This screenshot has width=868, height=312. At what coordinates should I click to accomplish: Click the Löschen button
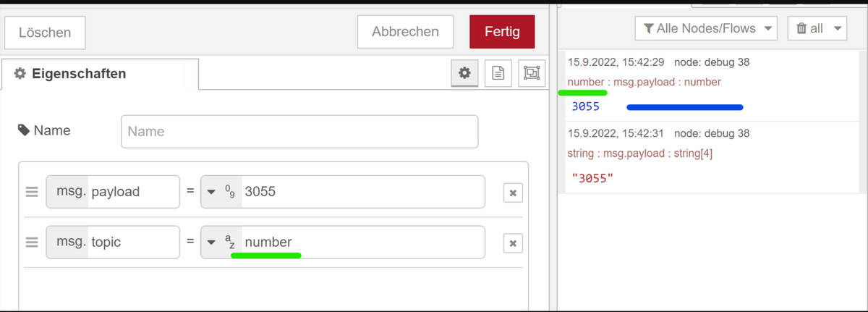pyautogui.click(x=45, y=33)
